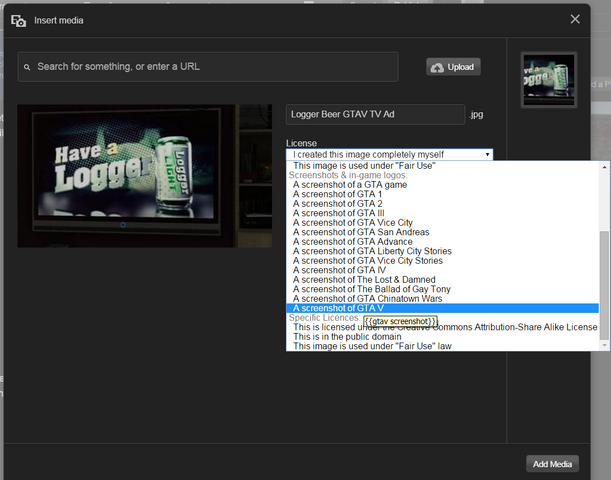The height and width of the screenshot is (480, 611).
Task: Select 'A screenshot of a GTA game'
Action: click(443, 185)
